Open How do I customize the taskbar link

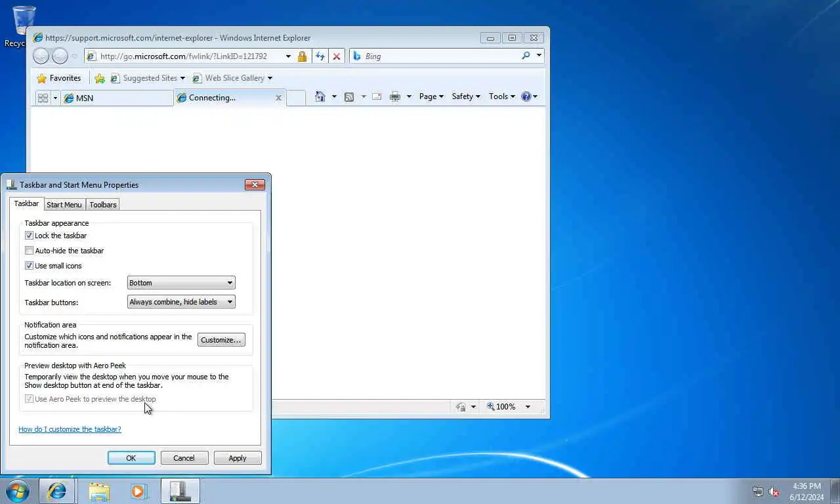tap(70, 429)
